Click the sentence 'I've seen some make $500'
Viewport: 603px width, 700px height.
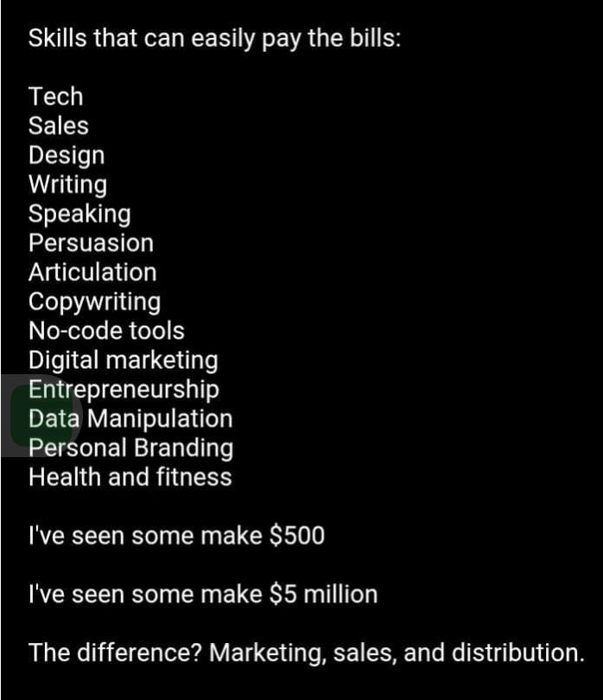(177, 536)
